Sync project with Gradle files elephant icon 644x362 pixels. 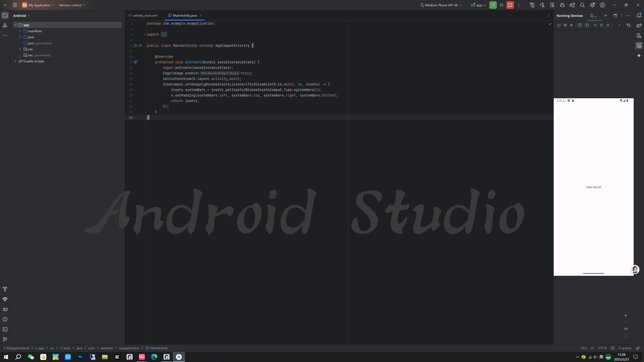pyautogui.click(x=572, y=5)
